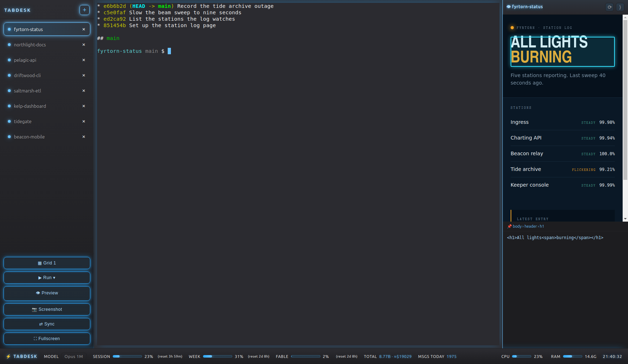628x364 pixels.
Task: Select header in the element breadcrumb
Action: coord(531,226)
